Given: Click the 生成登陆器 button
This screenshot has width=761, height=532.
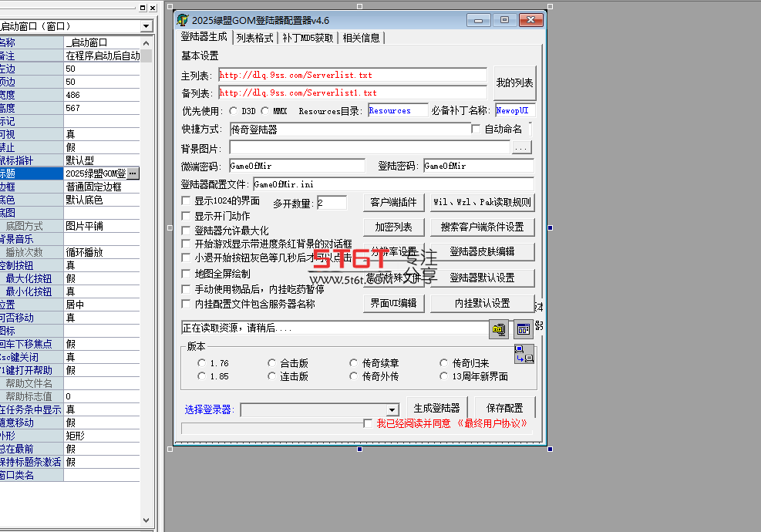Looking at the screenshot, I should coord(437,408).
